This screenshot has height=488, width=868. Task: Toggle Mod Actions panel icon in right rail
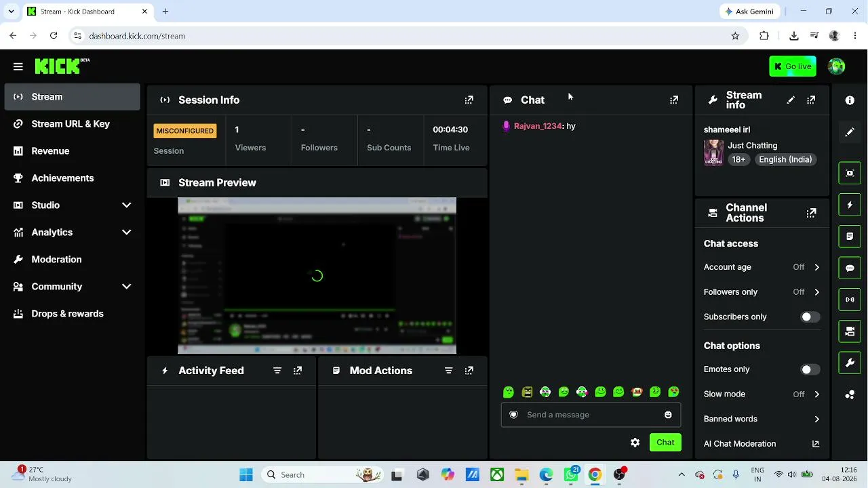(850, 237)
